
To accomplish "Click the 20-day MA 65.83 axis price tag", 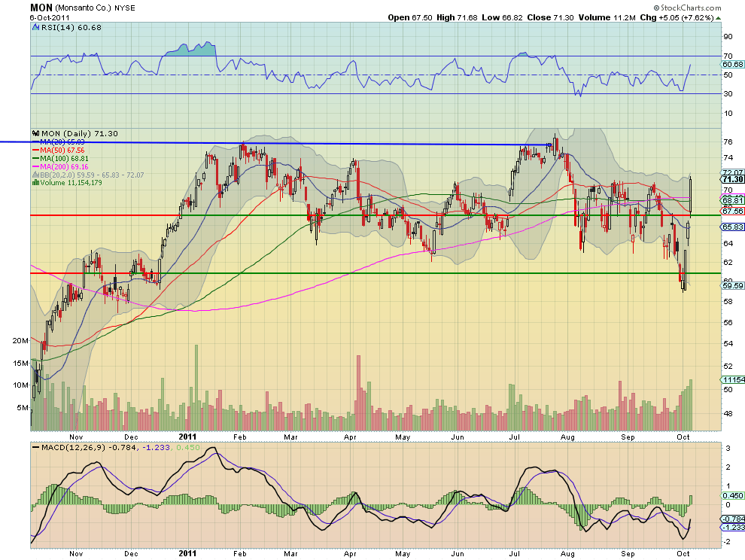I will [x=733, y=227].
